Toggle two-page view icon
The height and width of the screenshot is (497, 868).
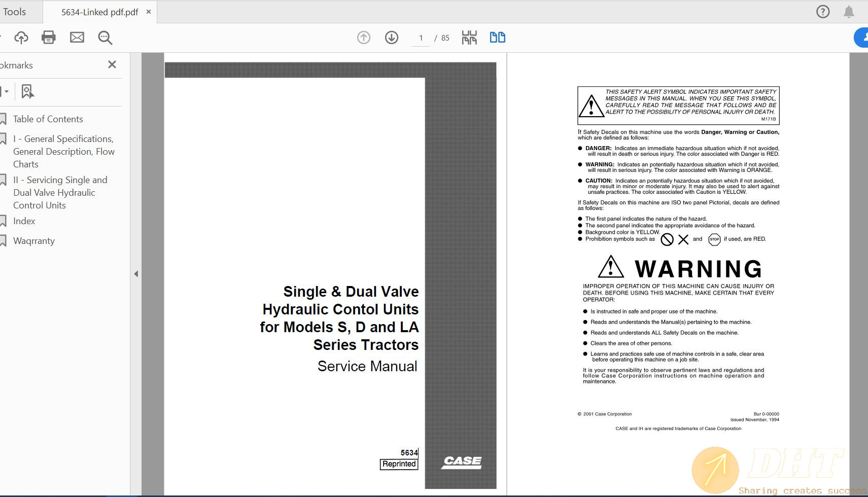(497, 38)
